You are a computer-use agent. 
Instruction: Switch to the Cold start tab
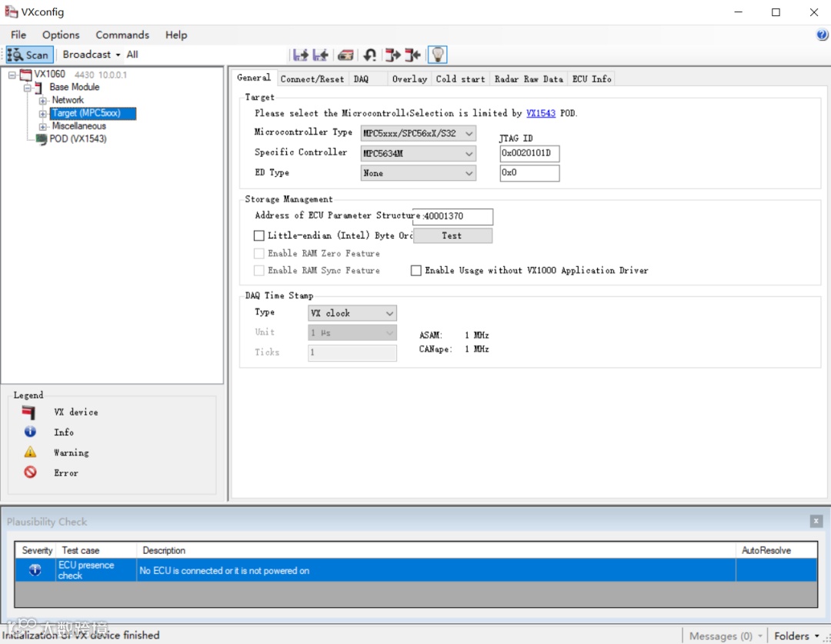point(460,79)
